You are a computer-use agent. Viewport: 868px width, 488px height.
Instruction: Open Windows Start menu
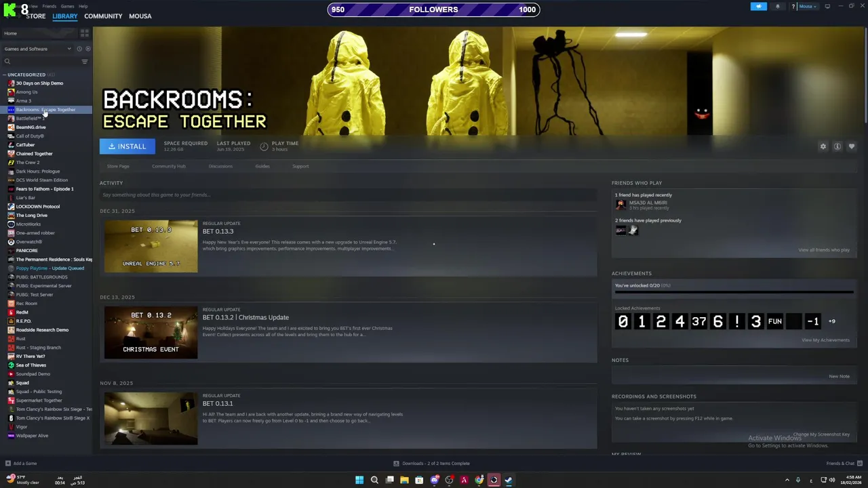pyautogui.click(x=359, y=481)
